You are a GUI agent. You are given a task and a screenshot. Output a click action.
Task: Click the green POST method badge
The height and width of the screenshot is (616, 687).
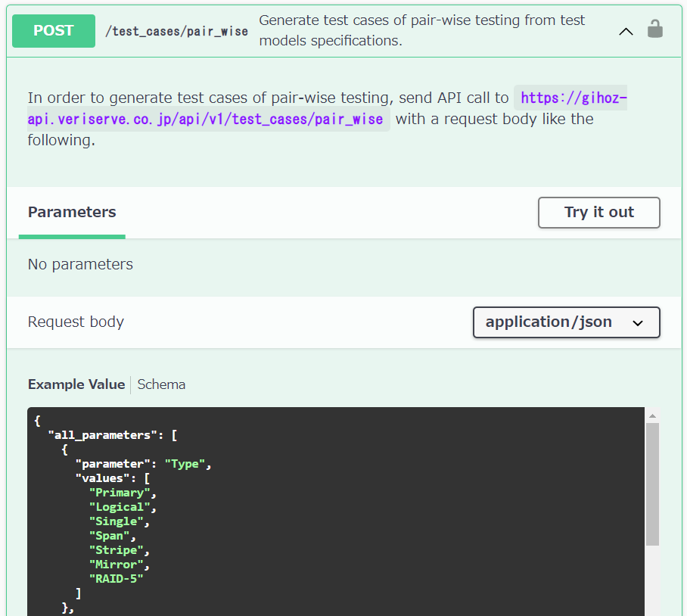click(x=54, y=31)
